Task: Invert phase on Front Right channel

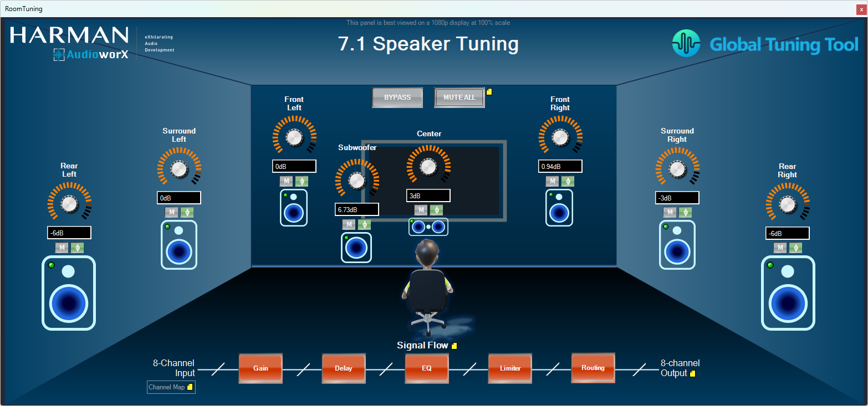Action: pyautogui.click(x=568, y=181)
